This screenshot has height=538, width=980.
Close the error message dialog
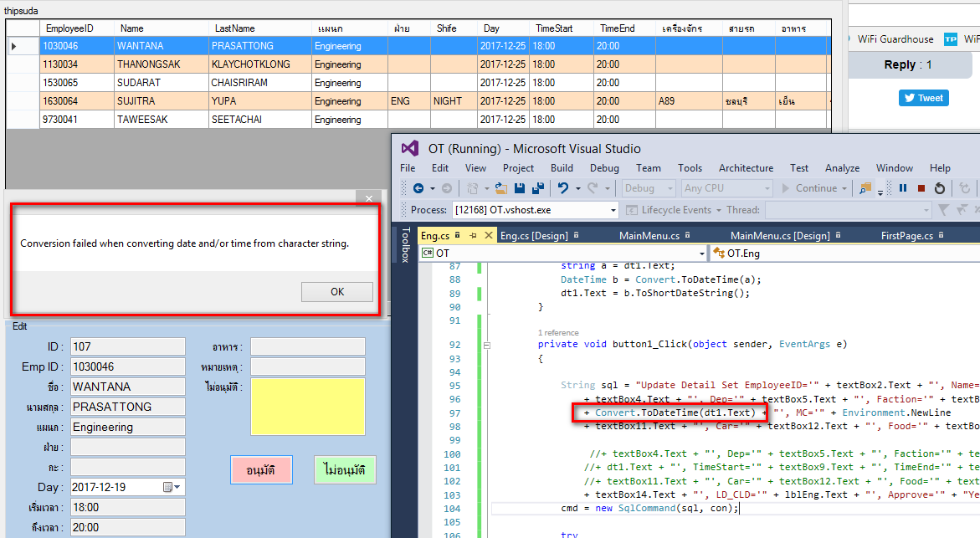(369, 198)
